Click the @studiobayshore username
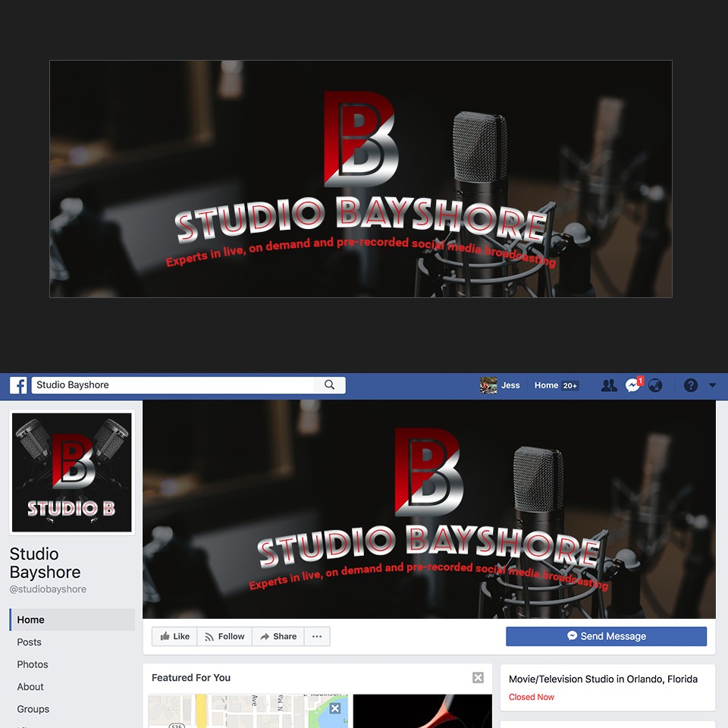 click(x=48, y=589)
